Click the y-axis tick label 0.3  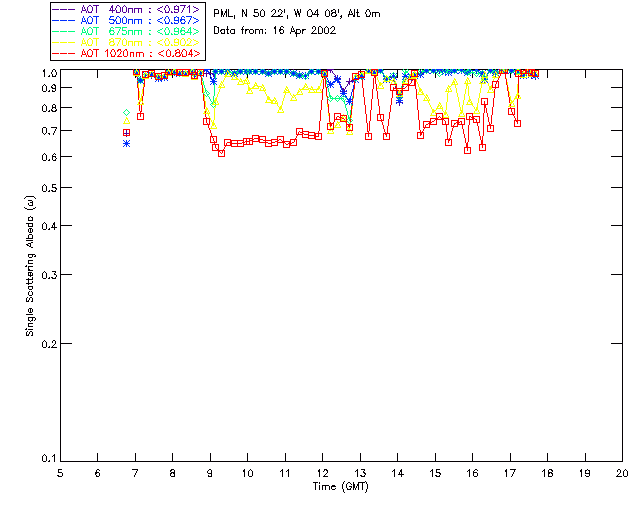pyautogui.click(x=49, y=275)
